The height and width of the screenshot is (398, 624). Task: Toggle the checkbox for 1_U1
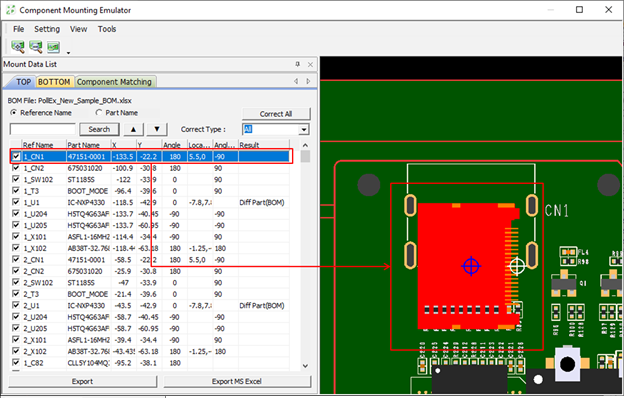(16, 202)
